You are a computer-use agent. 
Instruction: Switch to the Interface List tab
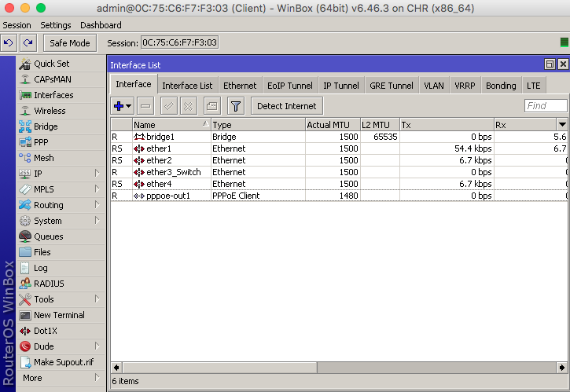187,86
